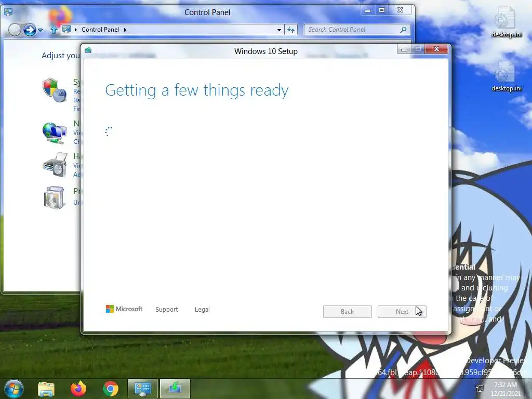Click the up arrow in Control Panel

[54, 30]
